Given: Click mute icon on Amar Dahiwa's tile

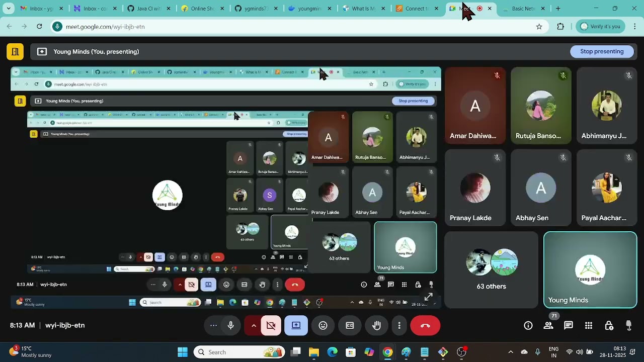Looking at the screenshot, I should point(497,75).
